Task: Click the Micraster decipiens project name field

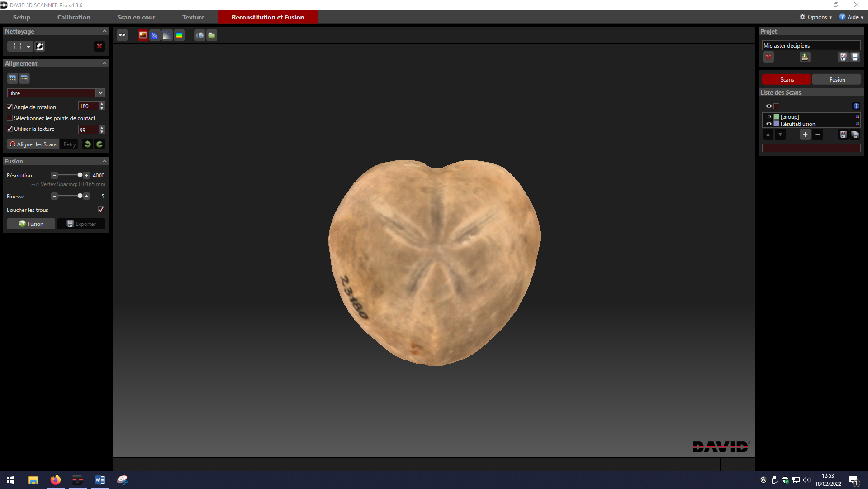Action: [x=811, y=46]
